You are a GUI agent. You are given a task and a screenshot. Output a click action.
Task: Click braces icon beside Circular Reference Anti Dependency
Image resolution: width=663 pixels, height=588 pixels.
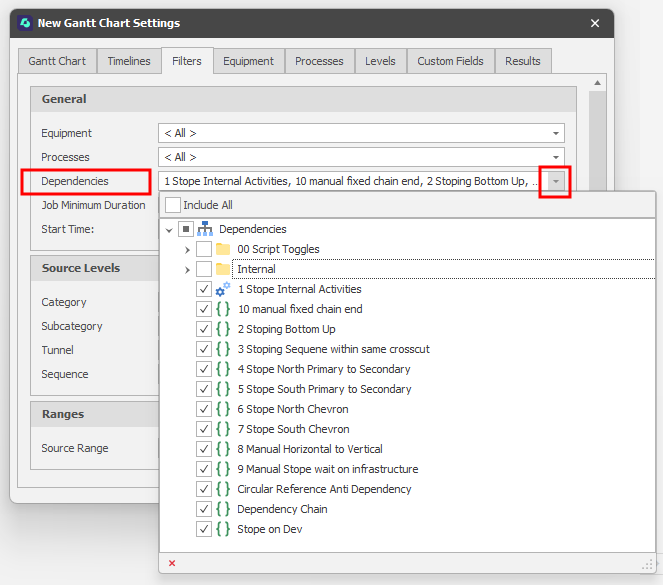(x=223, y=490)
